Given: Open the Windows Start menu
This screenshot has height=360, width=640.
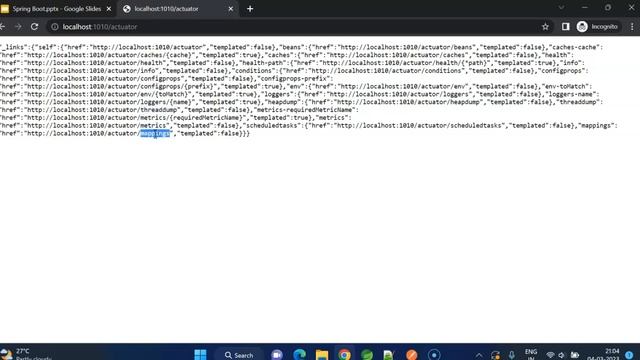Looking at the screenshot, I should [x=200, y=355].
